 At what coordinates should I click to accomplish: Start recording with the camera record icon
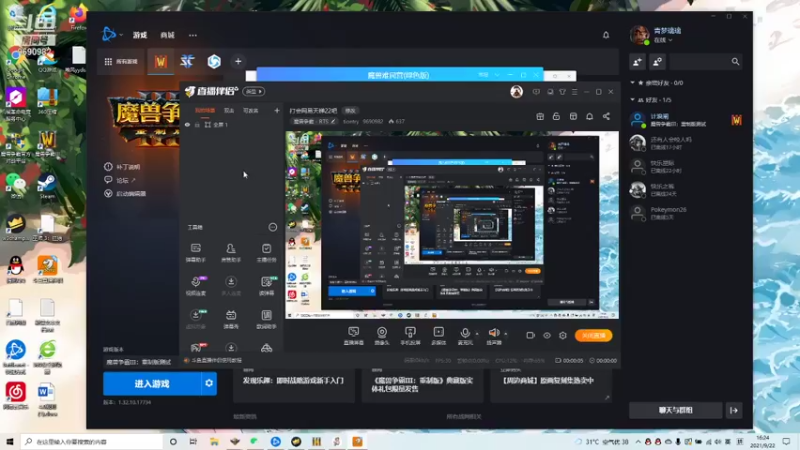tap(530, 335)
